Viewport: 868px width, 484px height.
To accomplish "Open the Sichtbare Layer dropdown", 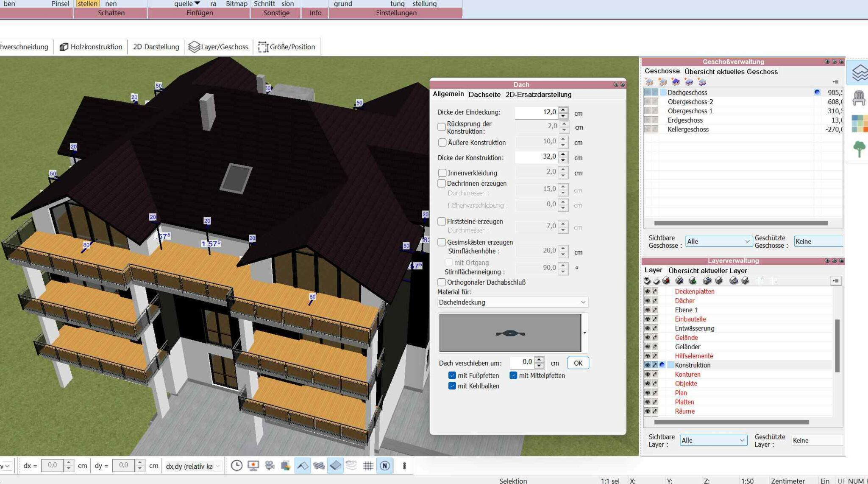I will (713, 440).
